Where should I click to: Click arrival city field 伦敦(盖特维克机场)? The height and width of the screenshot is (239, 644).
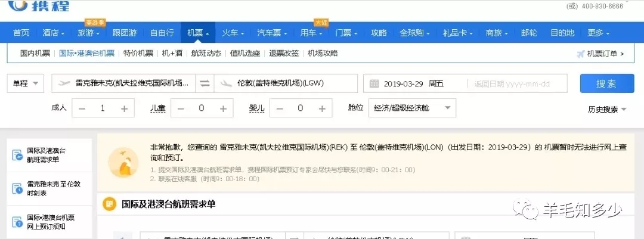(286, 83)
